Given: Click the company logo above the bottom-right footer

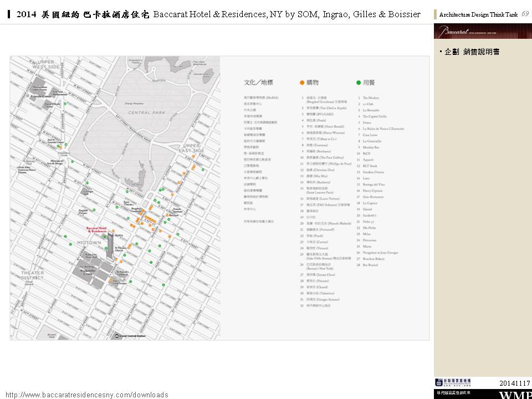Looking at the screenshot, I should (x=453, y=382).
